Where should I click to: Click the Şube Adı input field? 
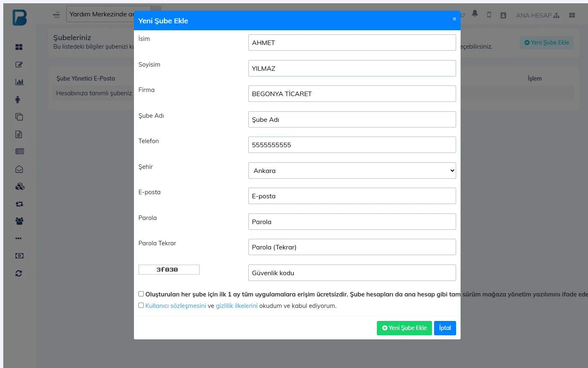click(352, 119)
